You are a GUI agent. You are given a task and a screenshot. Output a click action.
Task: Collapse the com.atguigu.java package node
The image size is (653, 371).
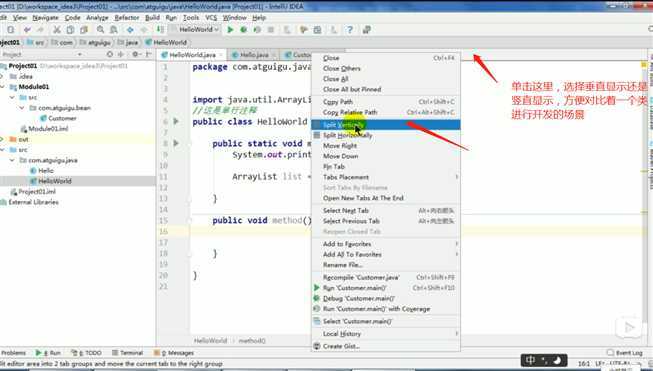click(12, 160)
